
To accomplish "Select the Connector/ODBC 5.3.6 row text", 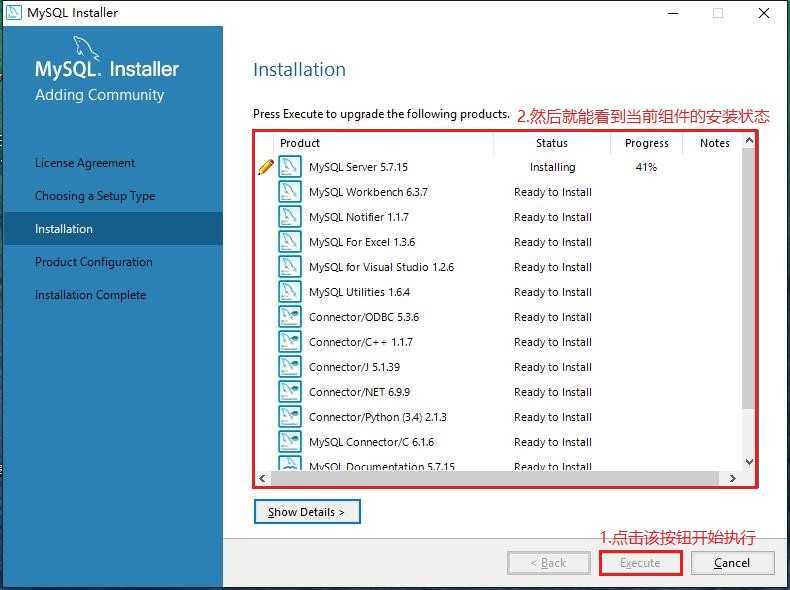I will 364,317.
